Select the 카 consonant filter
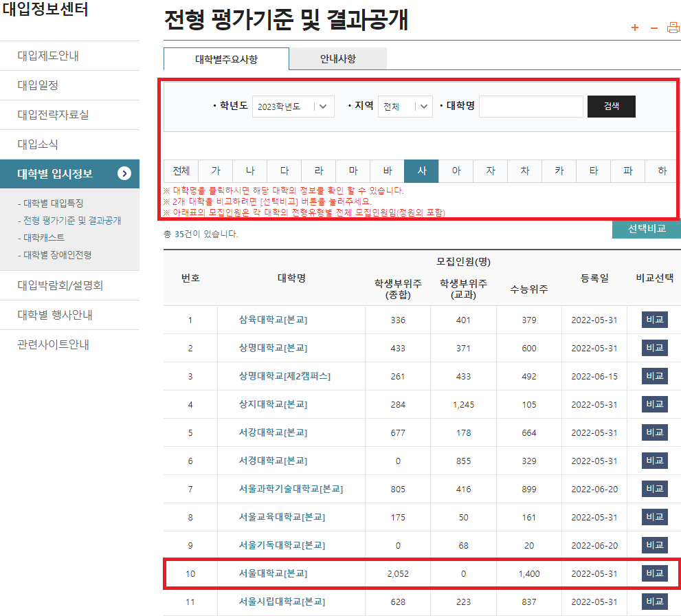Screen dimensions: 681x616 click(x=559, y=171)
